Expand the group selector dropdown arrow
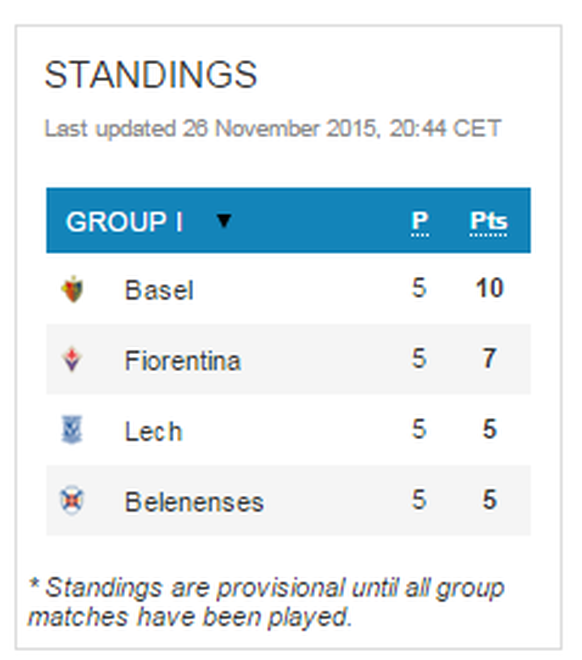Screen dimensions: 582x660 pos(223,221)
